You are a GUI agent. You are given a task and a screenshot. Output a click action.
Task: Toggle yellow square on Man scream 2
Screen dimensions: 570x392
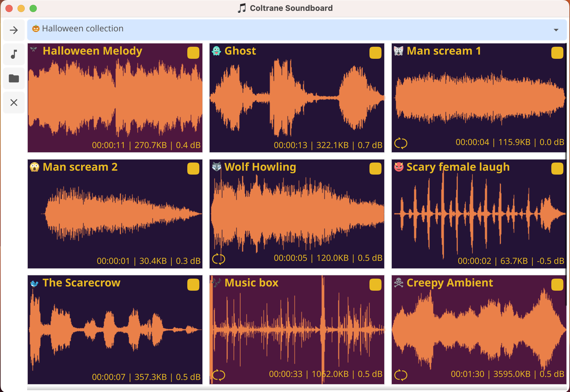point(193,169)
